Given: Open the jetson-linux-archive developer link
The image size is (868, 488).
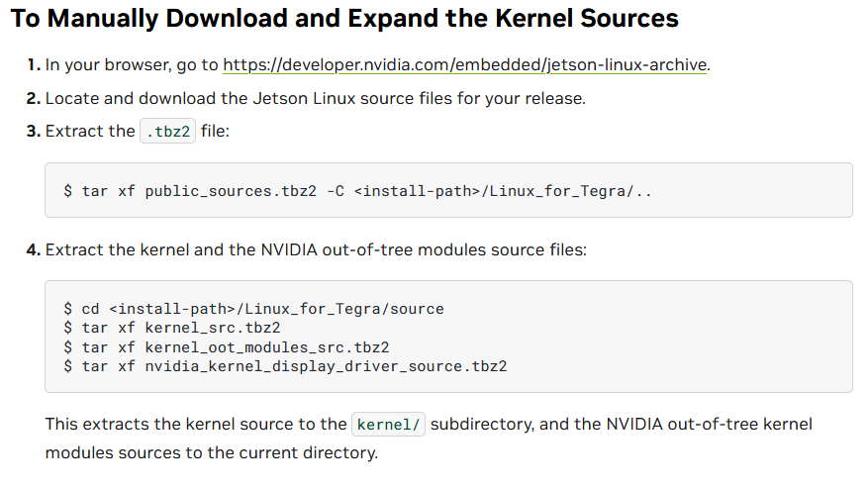Looking at the screenshot, I should coord(465,65).
